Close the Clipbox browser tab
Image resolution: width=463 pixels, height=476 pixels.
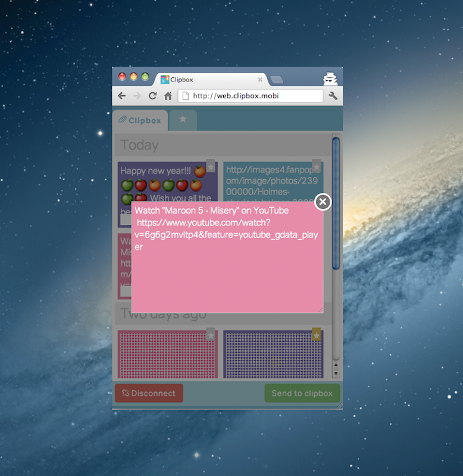click(260, 80)
